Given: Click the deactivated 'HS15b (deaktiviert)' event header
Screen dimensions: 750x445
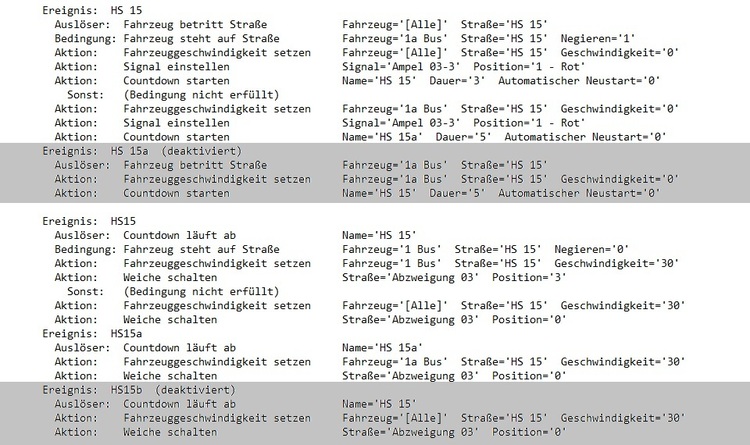Looking at the screenshot, I should 139,390.
